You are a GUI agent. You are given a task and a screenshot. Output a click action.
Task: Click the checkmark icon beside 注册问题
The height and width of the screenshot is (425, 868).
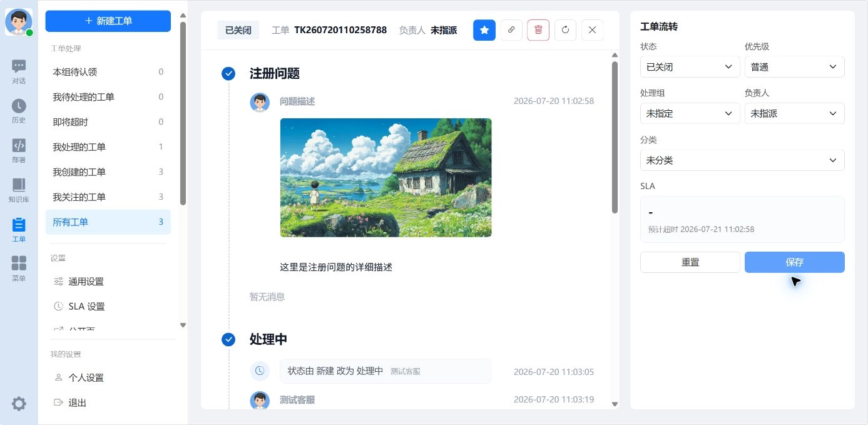pyautogui.click(x=228, y=74)
